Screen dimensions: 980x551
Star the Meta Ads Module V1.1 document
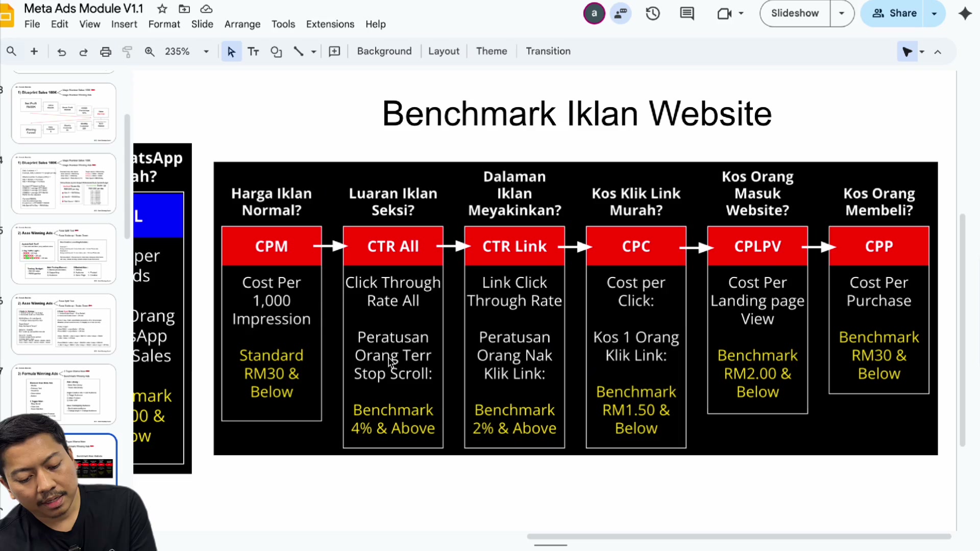click(x=162, y=9)
